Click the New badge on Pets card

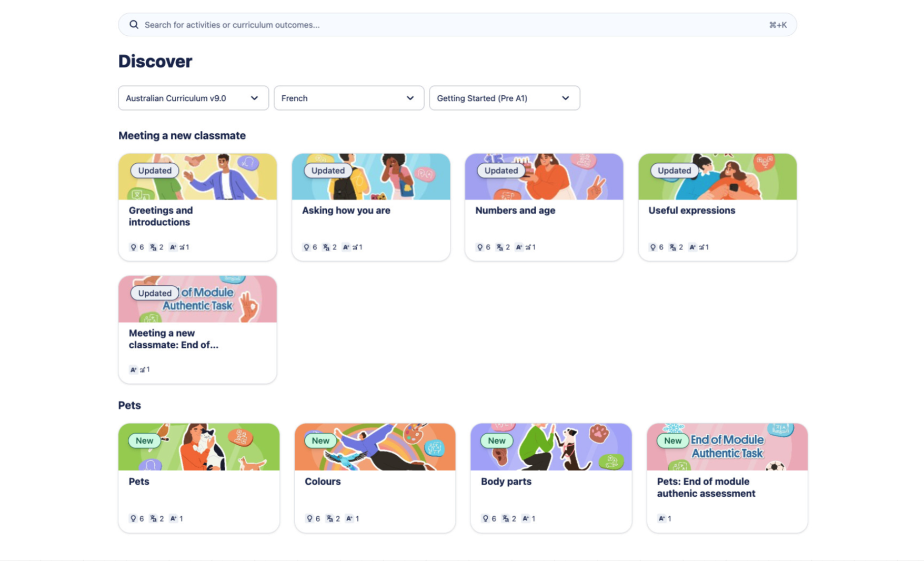pos(145,441)
